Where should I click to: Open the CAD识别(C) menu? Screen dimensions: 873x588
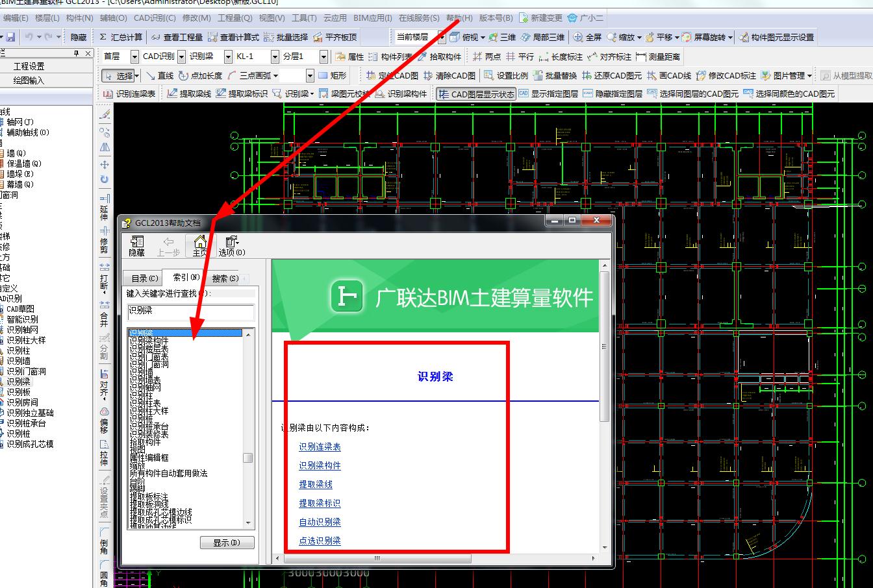155,18
